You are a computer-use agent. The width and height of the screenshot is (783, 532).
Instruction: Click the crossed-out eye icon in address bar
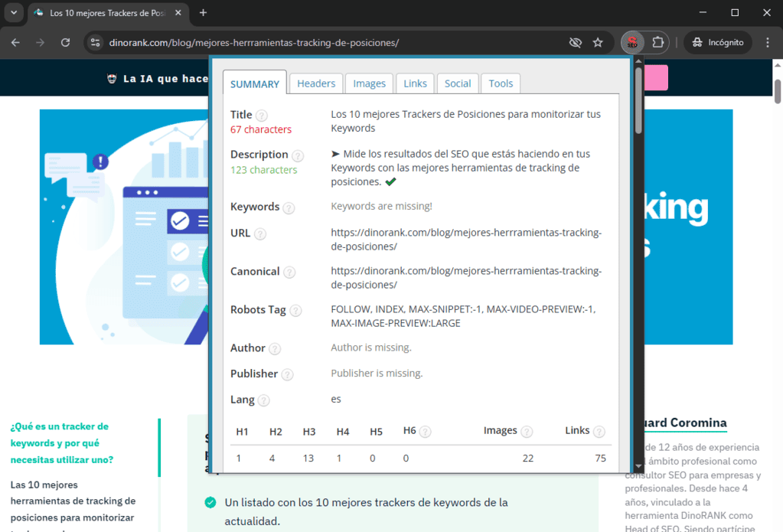(575, 42)
